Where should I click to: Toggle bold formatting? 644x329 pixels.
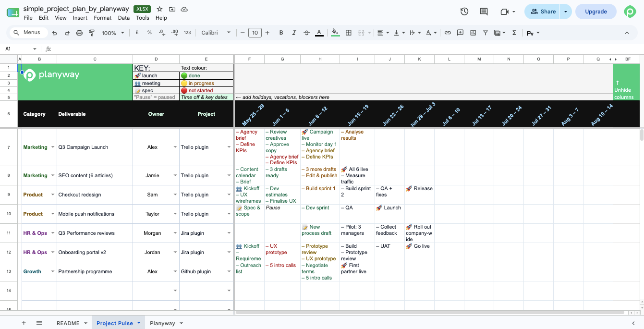pos(281,33)
